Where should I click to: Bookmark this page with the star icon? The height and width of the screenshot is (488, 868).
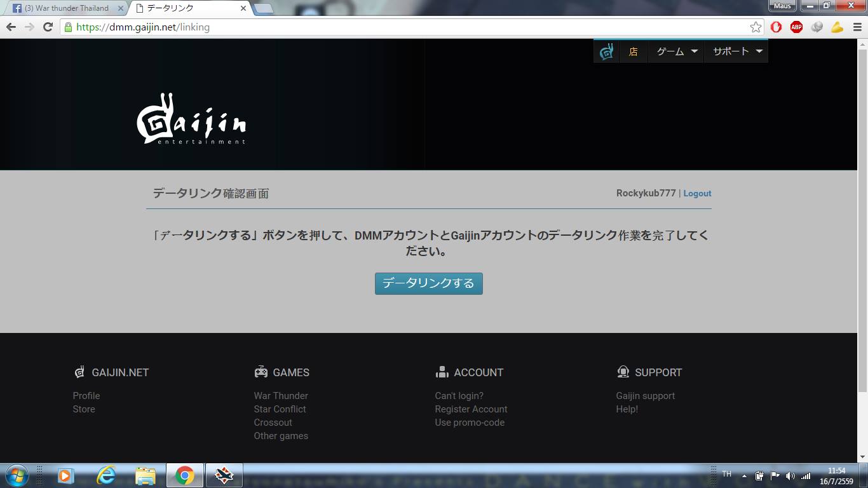756,27
